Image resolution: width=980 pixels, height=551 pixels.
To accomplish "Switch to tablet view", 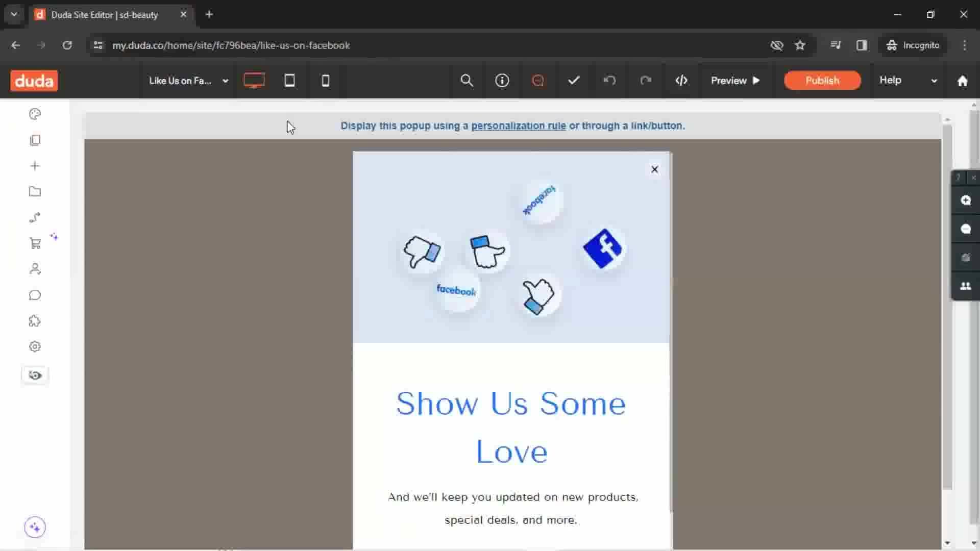I will 289,80.
